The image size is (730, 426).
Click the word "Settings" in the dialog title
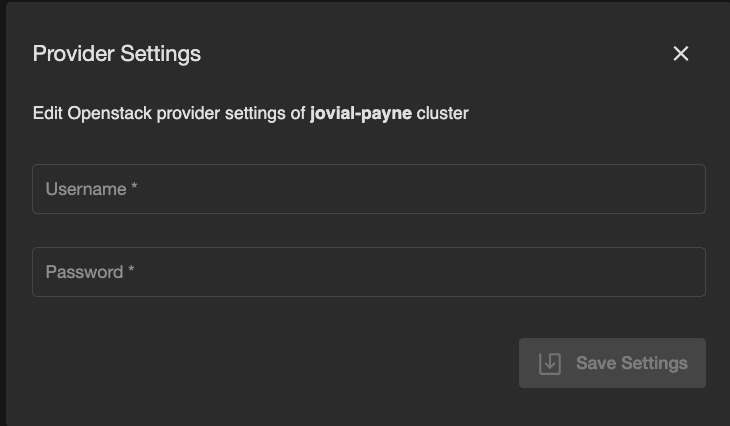[161, 54]
